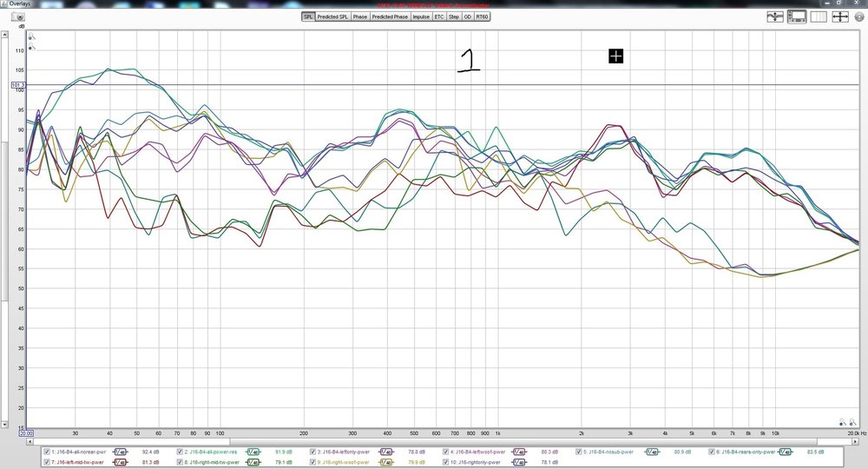868x469 pixels.
Task: Open smoothing dropdown for J16-right-mid-tw-pwer
Action: point(253,462)
